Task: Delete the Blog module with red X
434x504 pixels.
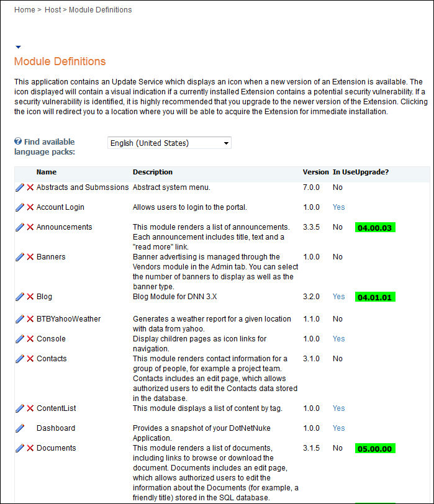Action: [x=30, y=297]
